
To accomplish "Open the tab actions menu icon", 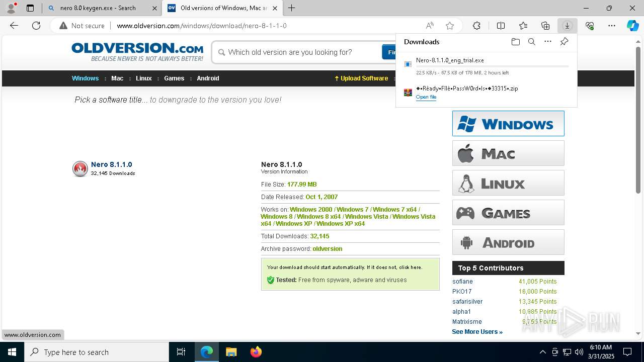I will click(x=30, y=8).
